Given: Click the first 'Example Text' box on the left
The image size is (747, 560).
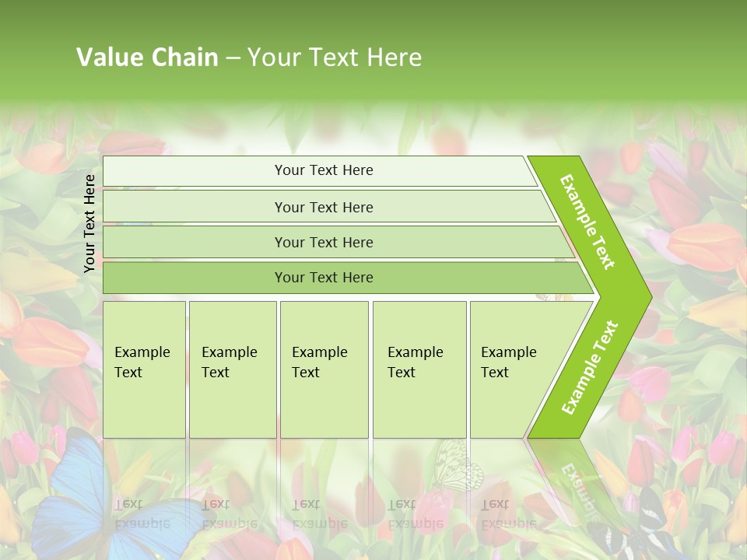Looking at the screenshot, I should click(x=144, y=369).
